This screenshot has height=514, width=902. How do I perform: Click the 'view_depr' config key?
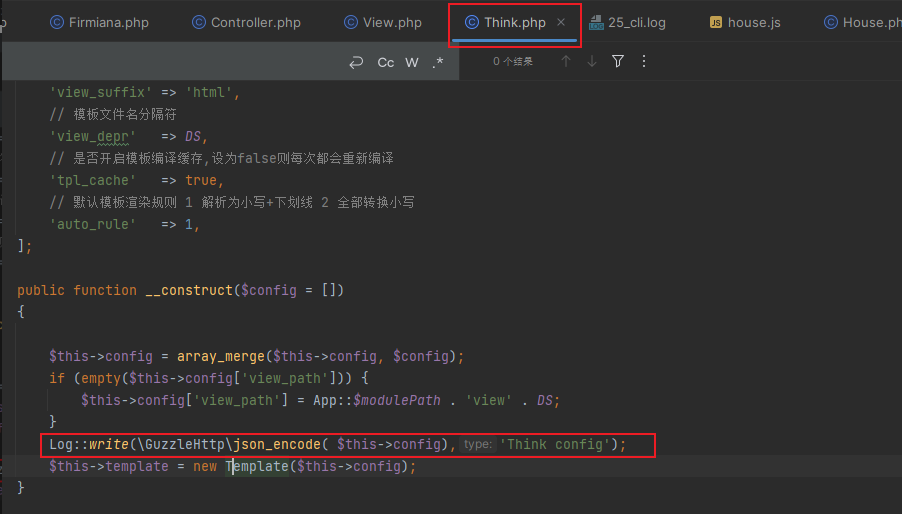coord(93,137)
